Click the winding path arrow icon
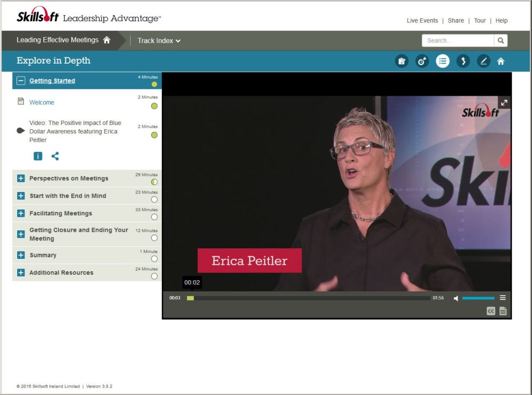532x395 pixels. tap(463, 61)
